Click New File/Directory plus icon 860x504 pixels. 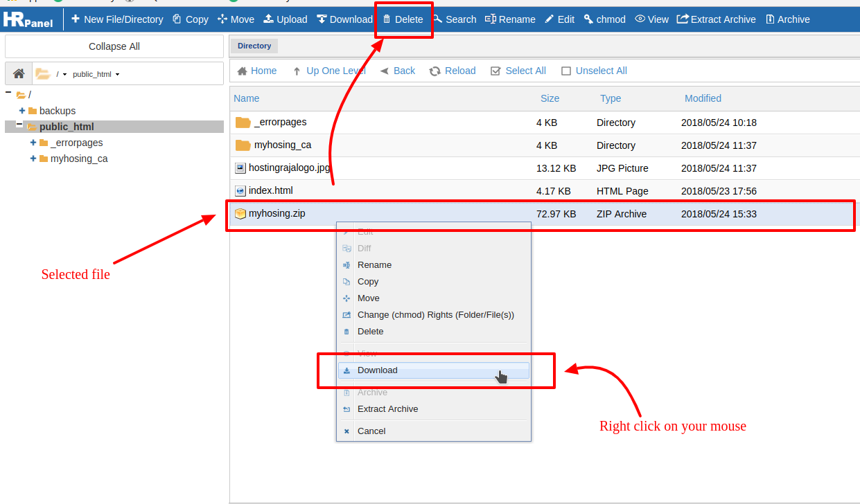pyautogui.click(x=76, y=19)
